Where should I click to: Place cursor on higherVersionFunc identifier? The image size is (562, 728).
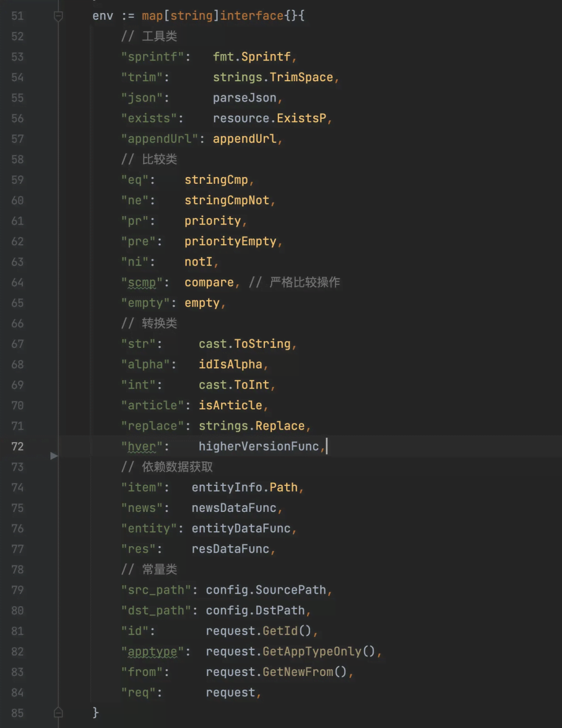pyautogui.click(x=258, y=446)
